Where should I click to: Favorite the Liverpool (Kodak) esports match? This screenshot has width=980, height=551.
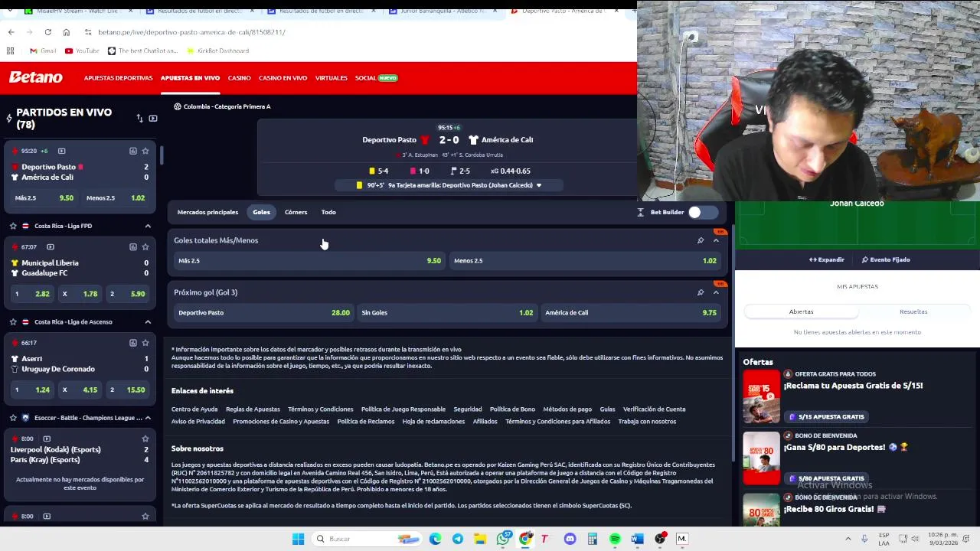pos(145,439)
